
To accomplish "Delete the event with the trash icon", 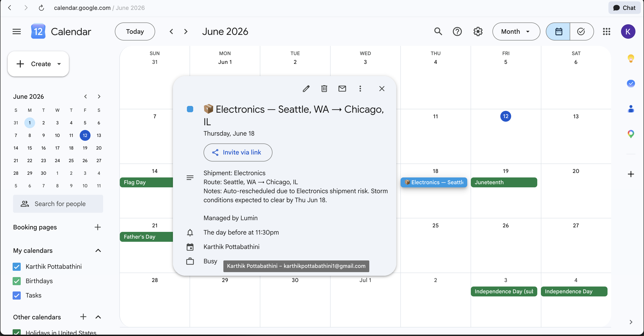I will click(x=324, y=88).
